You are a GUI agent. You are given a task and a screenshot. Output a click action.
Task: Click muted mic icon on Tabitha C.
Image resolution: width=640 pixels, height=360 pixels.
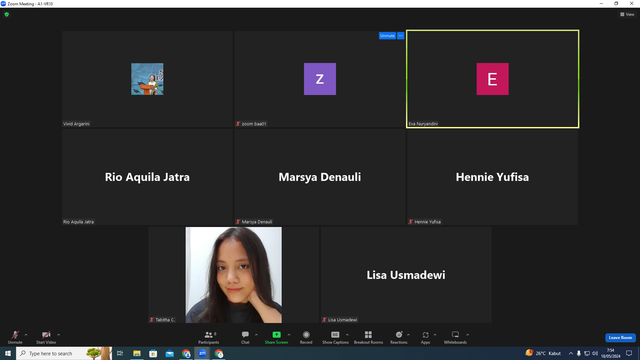tap(152, 320)
